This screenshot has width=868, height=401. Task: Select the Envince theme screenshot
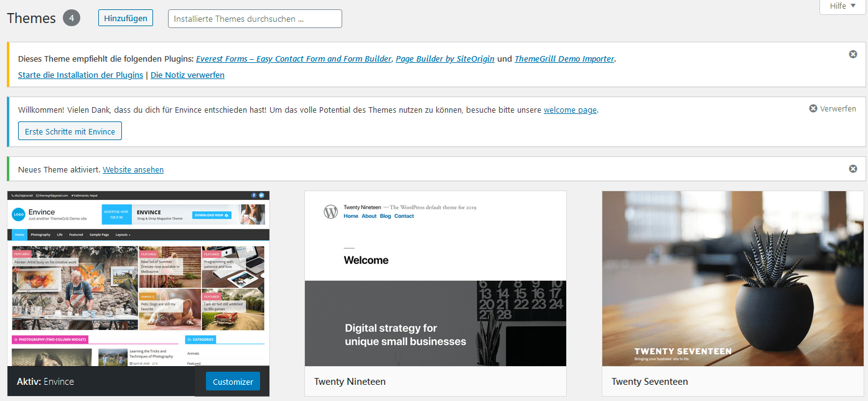[x=138, y=278]
